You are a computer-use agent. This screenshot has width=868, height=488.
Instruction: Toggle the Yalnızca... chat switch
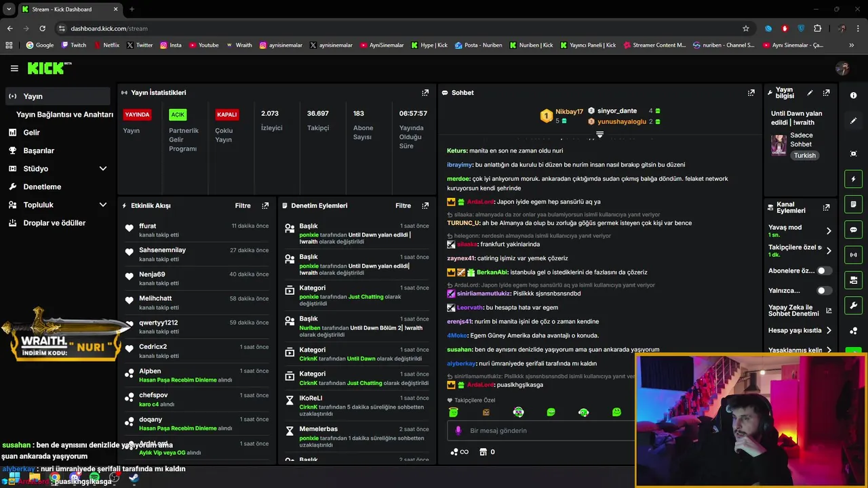coord(824,290)
